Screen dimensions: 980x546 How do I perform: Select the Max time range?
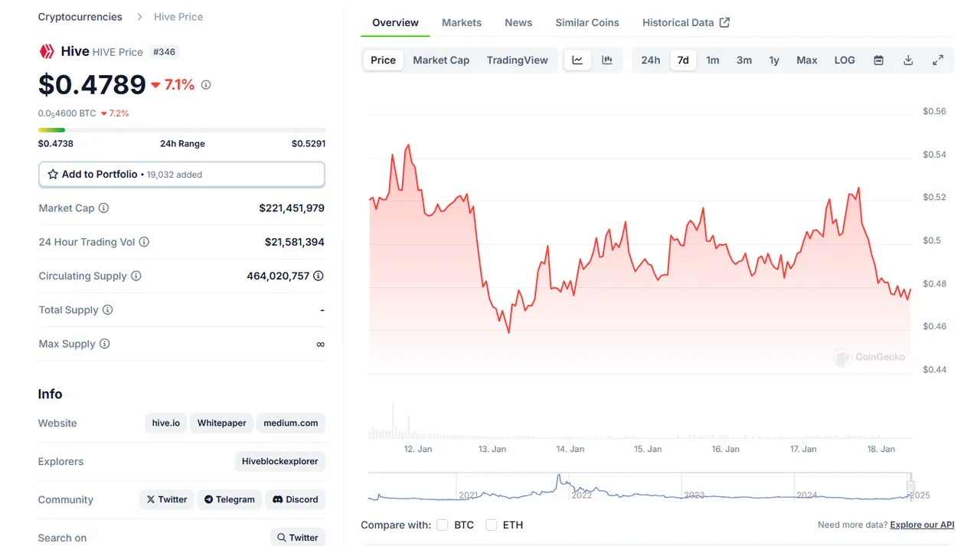[807, 60]
